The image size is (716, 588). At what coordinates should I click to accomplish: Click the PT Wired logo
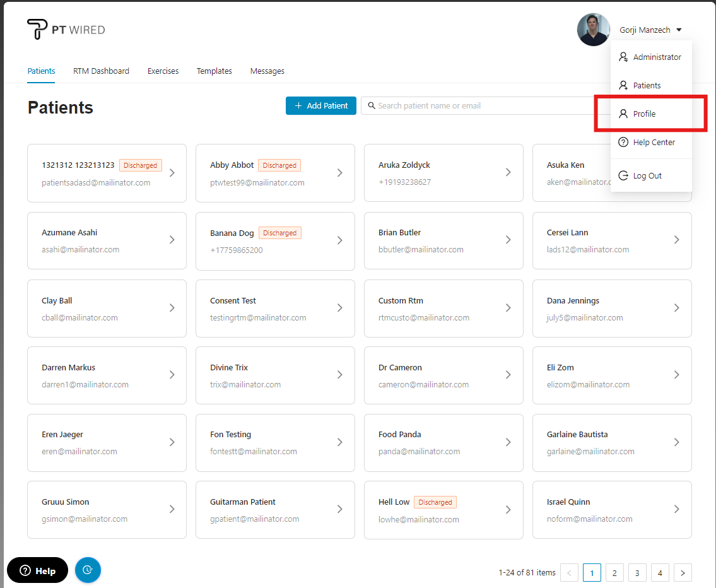66,30
